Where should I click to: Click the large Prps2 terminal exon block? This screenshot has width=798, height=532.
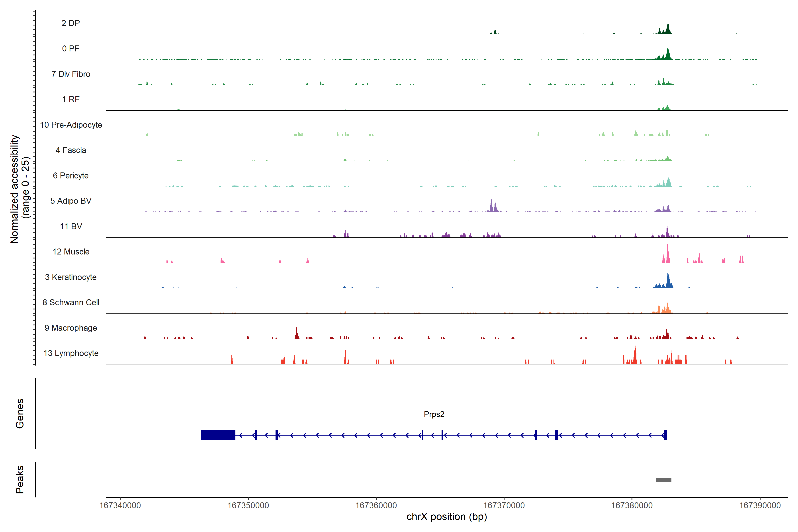[218, 435]
